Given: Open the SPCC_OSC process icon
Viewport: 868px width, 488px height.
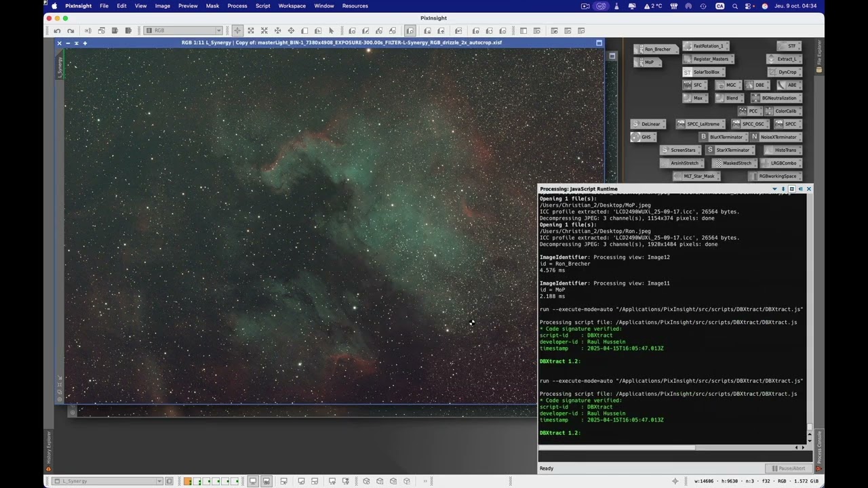Looking at the screenshot, I should pos(750,124).
